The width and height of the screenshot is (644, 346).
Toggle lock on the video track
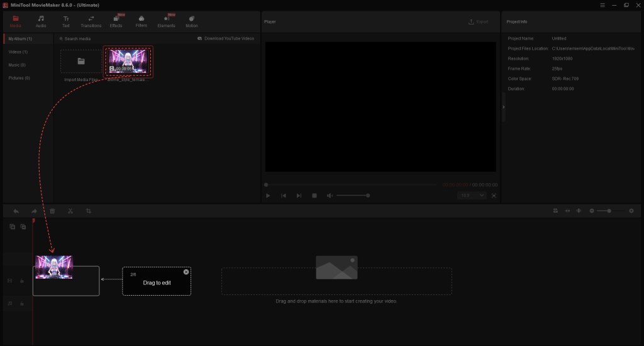pos(22,281)
